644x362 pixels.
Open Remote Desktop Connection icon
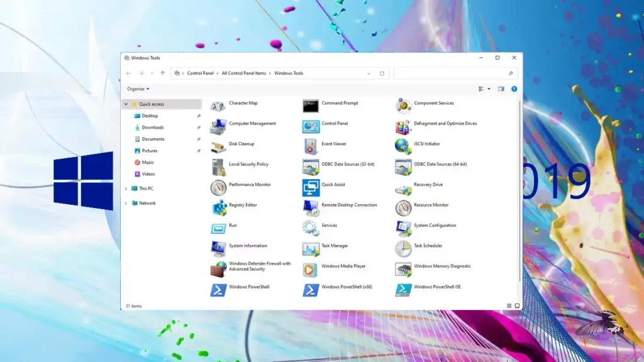click(311, 208)
